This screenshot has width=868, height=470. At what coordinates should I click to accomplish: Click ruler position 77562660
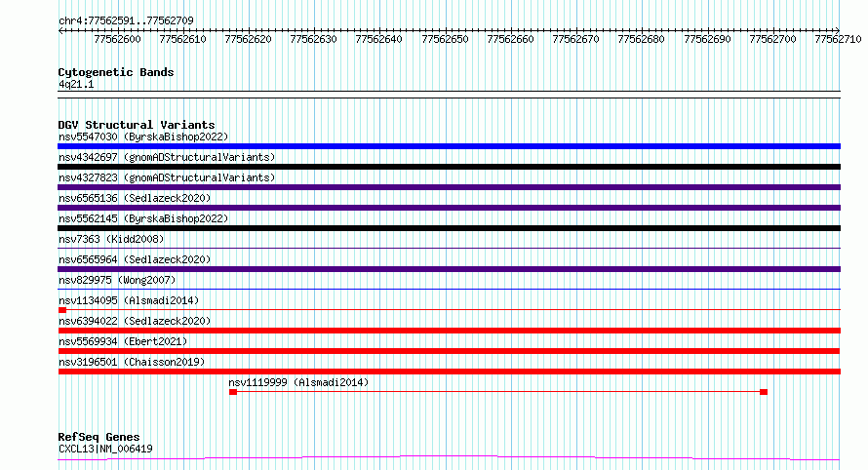(x=510, y=39)
